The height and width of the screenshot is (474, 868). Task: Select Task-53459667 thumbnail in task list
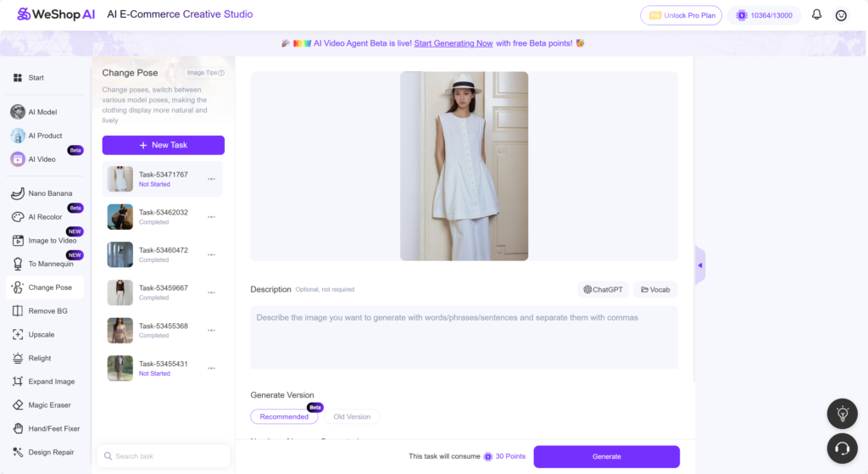pos(120,293)
